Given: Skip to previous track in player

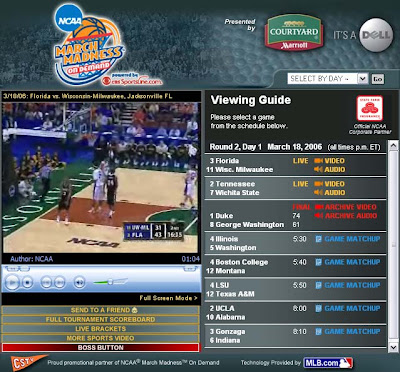Looking at the screenshot, I should tap(46, 283).
